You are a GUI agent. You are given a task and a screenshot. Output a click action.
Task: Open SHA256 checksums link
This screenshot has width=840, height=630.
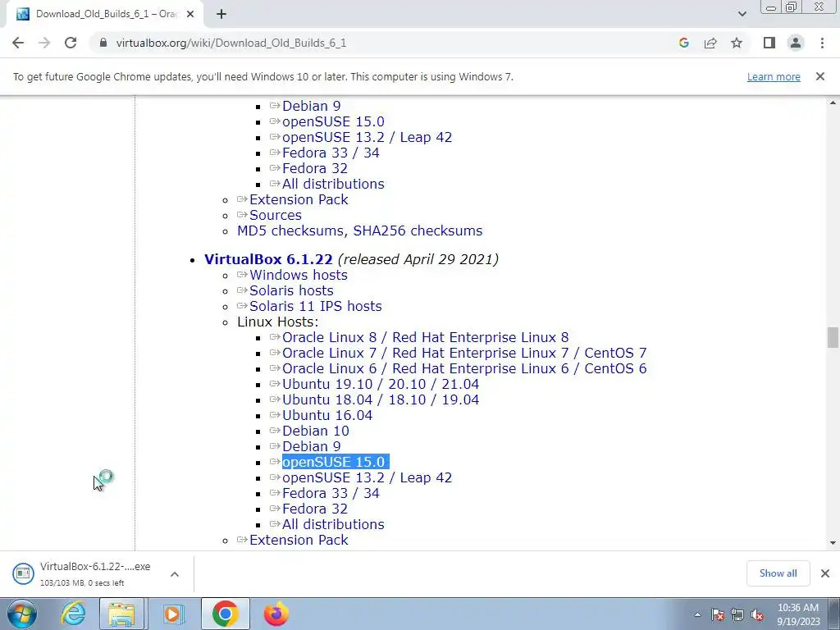coord(418,231)
